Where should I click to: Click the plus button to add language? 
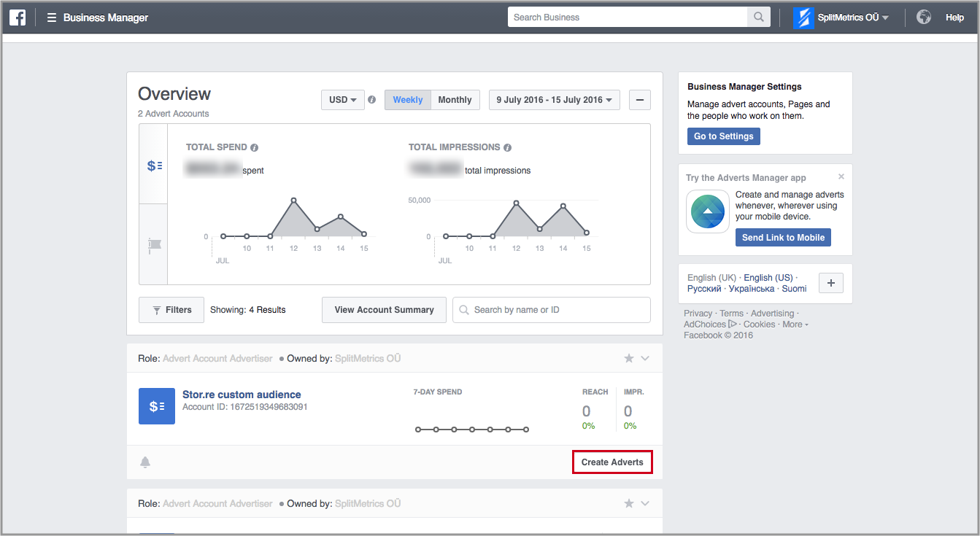(831, 283)
